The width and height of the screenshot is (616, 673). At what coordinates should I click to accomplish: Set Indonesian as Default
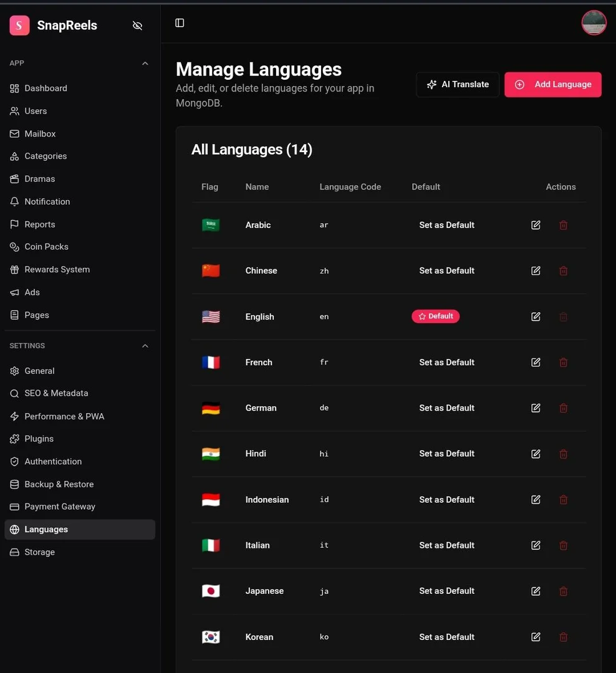[447, 500]
